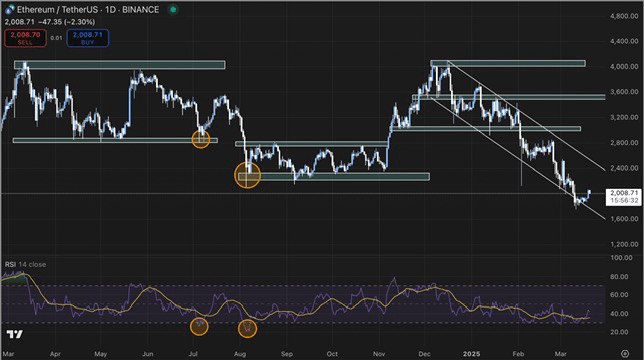
Task: Click the Aug label on time axis
Action: 240,353
